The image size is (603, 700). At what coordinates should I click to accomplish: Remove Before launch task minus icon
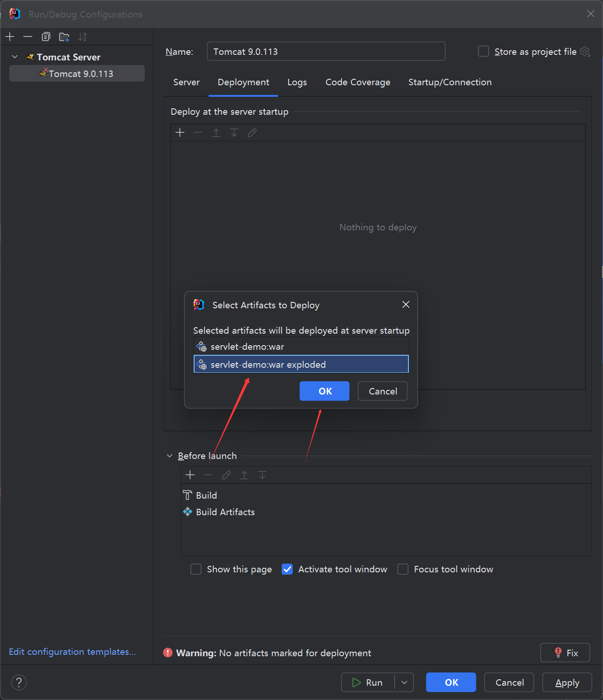pos(208,475)
